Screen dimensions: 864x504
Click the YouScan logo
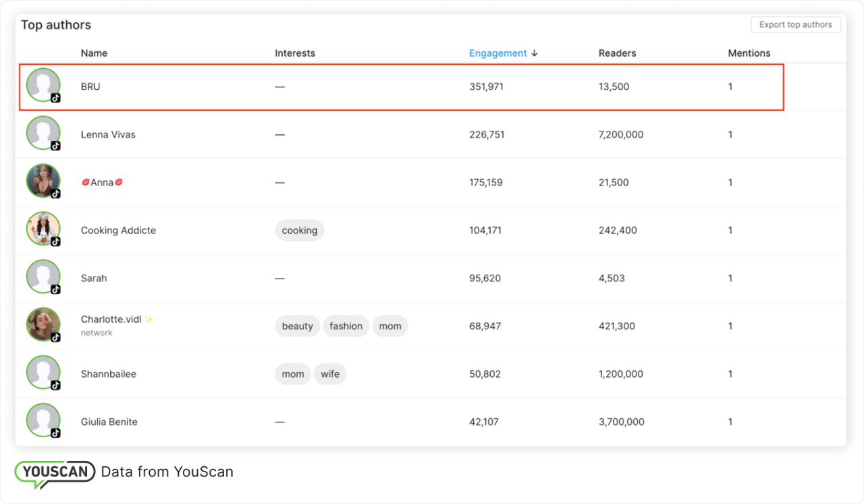(x=55, y=472)
